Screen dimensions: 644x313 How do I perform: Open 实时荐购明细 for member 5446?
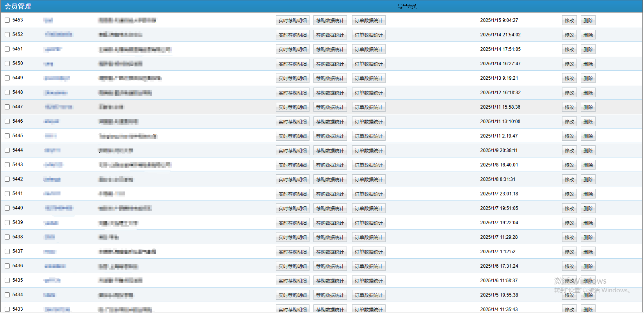point(292,122)
